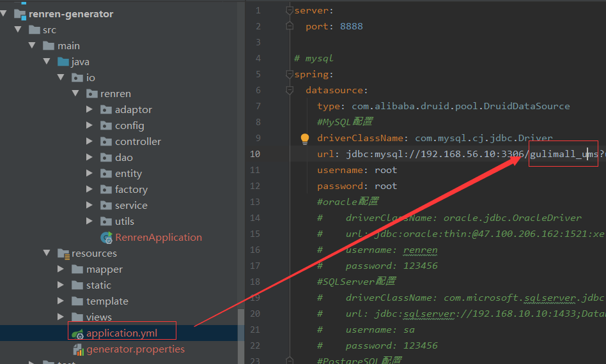Expand the service package arrow
Viewport: 606px width, 364px height.
[89, 205]
